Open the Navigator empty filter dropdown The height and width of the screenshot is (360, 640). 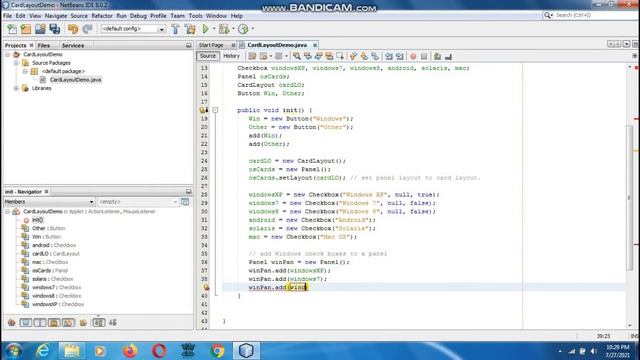138,202
